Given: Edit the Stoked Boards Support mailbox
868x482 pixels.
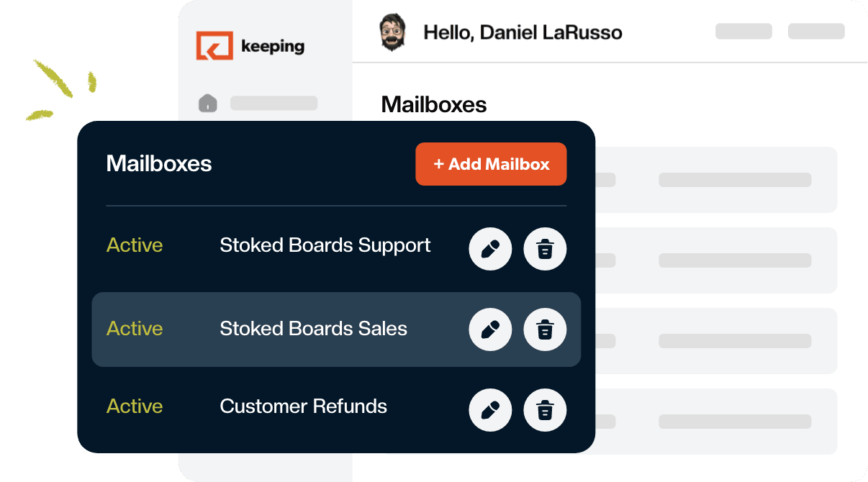Looking at the screenshot, I should (490, 250).
